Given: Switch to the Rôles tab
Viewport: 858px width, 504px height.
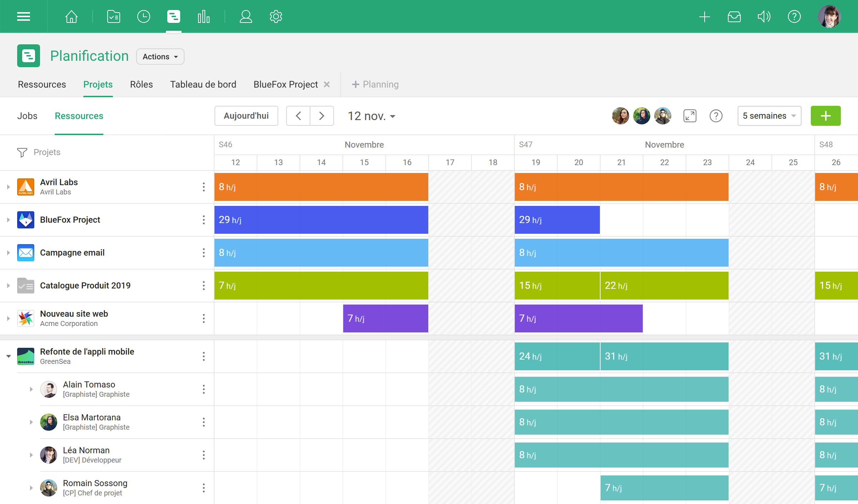Looking at the screenshot, I should pyautogui.click(x=141, y=84).
